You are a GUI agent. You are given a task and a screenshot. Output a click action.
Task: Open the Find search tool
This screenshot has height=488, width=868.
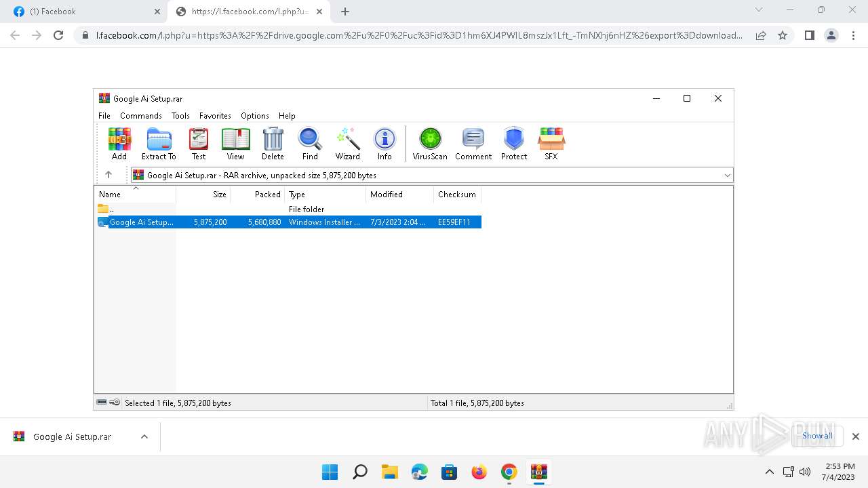pyautogui.click(x=310, y=144)
